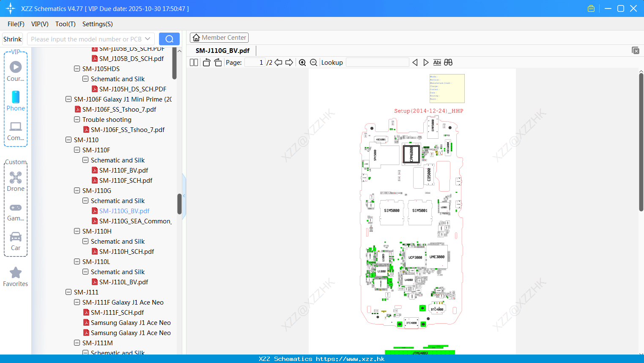644x363 pixels.
Task: Toggle the Abi whole-word match icon
Action: pyautogui.click(x=437, y=63)
